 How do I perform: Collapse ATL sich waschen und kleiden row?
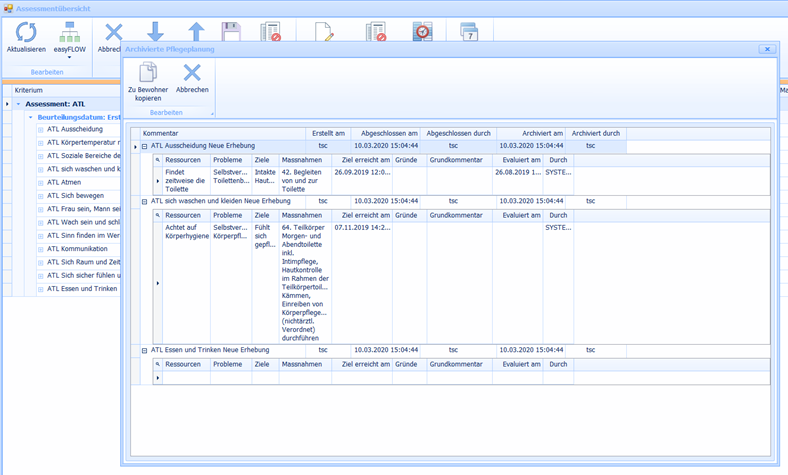point(144,201)
